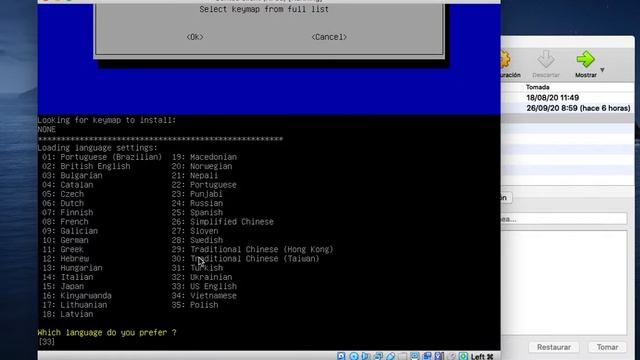Select snapshot taken 18/08/20 11:49

point(552,98)
